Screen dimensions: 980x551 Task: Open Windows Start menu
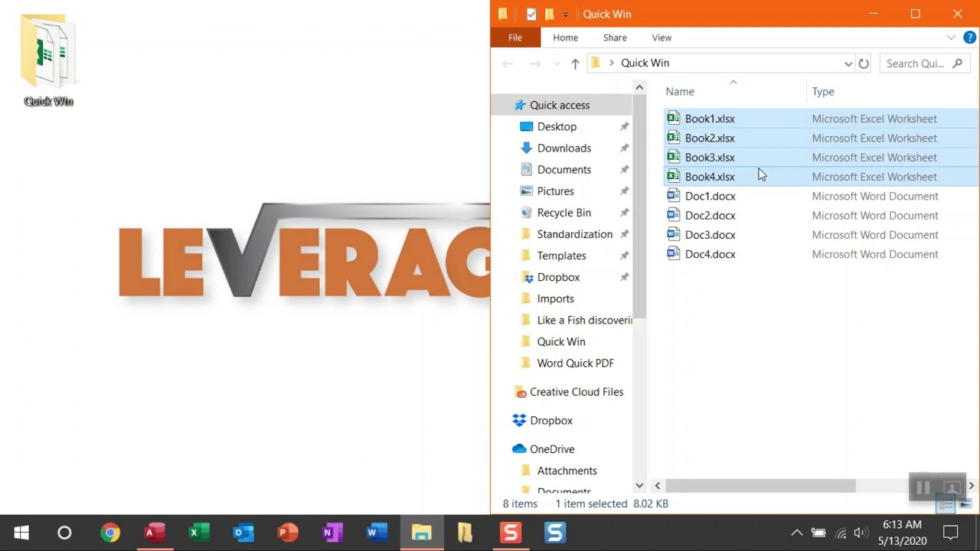pyautogui.click(x=21, y=533)
